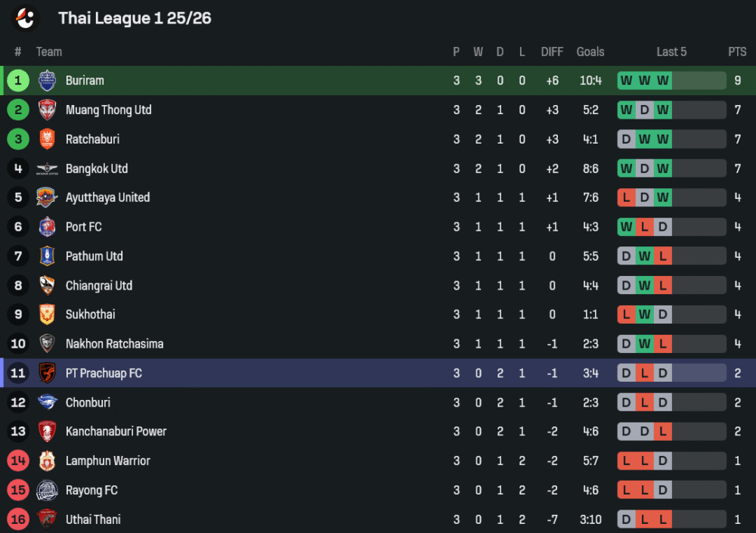Click the league logo beside Thai League 1 title
756x533 pixels.
pos(26,18)
